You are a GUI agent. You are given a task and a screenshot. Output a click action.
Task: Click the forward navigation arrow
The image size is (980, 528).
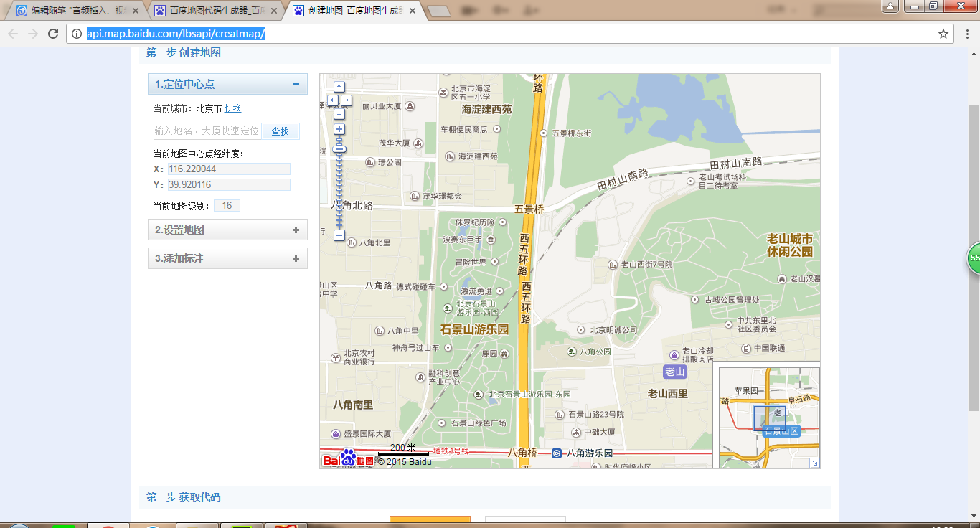[33, 34]
